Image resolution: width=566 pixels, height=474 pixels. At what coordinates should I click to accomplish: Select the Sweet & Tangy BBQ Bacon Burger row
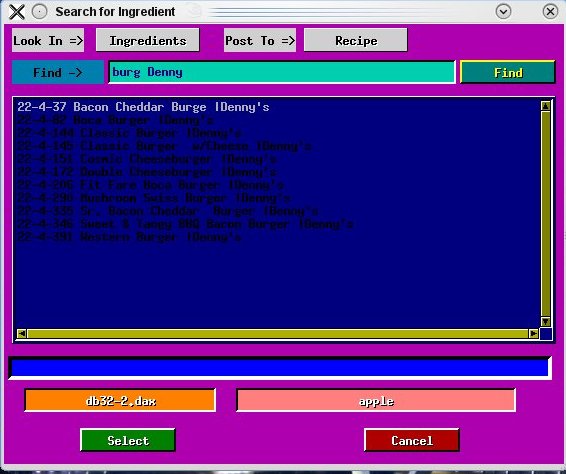pyautogui.click(x=185, y=224)
